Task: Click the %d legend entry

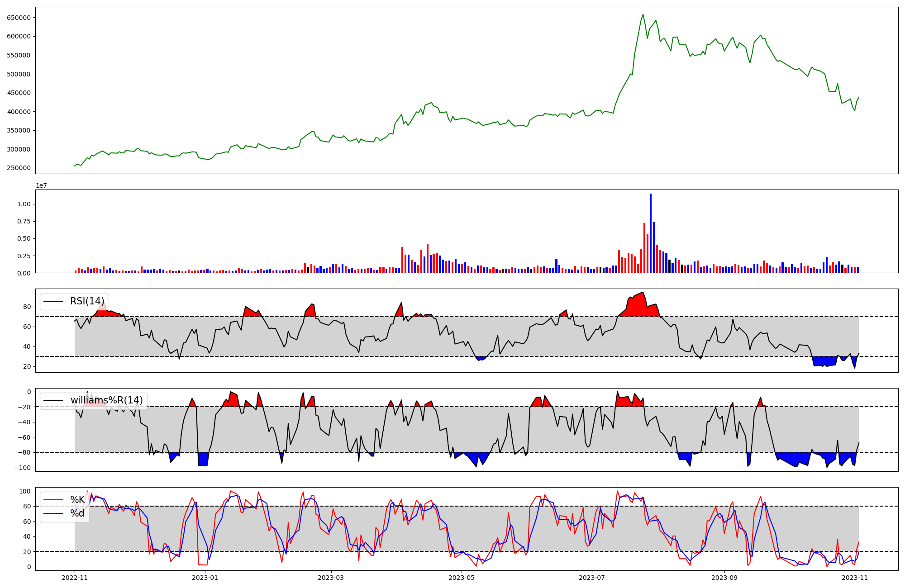Action: coord(77,513)
